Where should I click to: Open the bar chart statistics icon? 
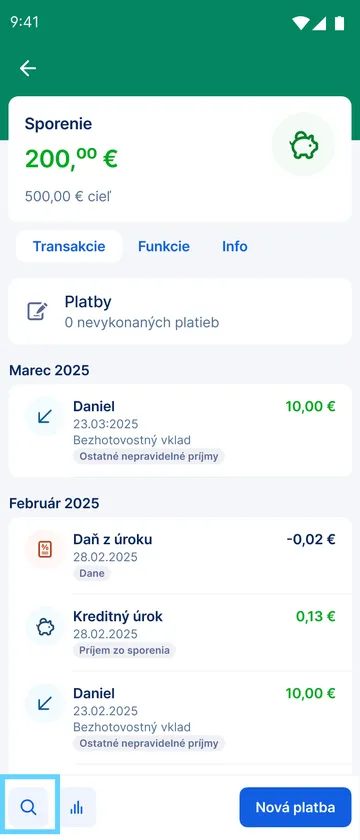[77, 807]
